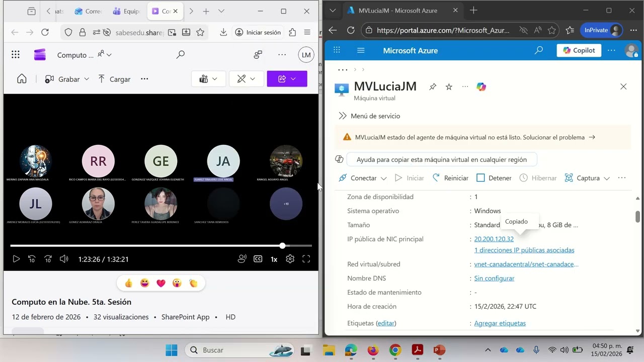Viewport: 644px width, 362px height.
Task: Open PowerPoint from taskbar
Action: pos(439,350)
